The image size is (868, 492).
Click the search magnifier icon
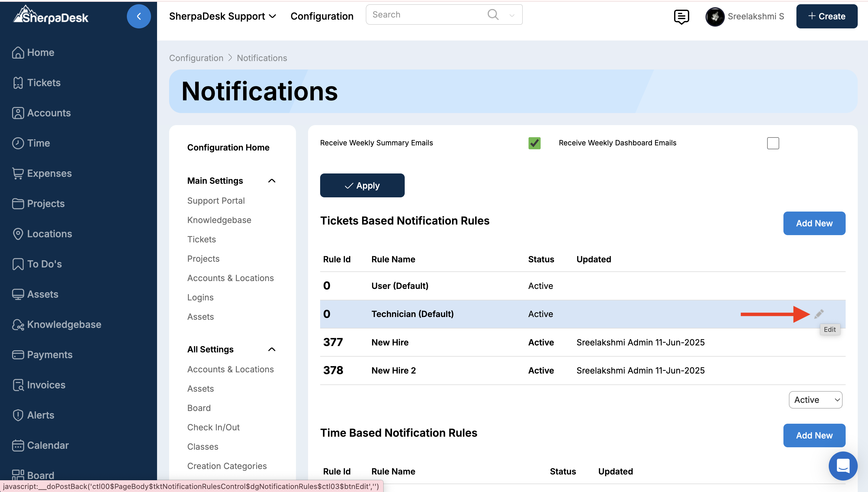tap(493, 15)
